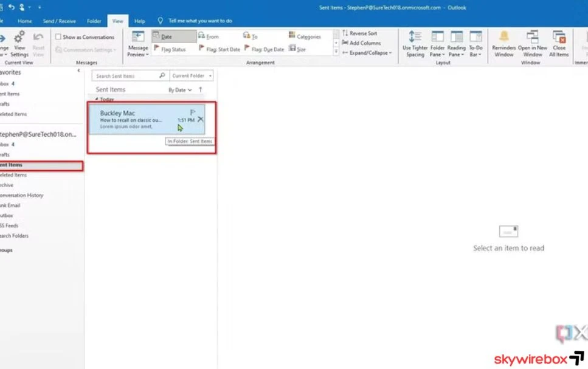
Task: Expand the By Date sort dropdown
Action: click(x=180, y=90)
